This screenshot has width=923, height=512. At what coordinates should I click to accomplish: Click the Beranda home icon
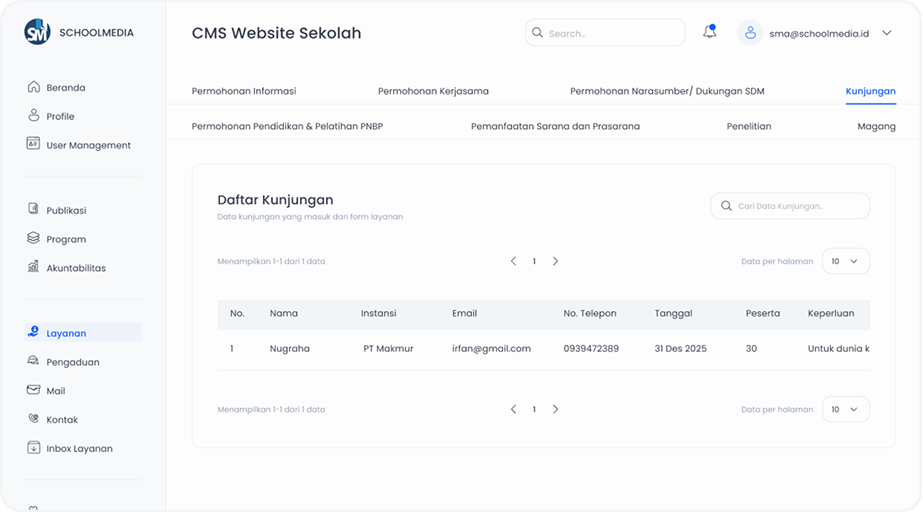click(34, 87)
